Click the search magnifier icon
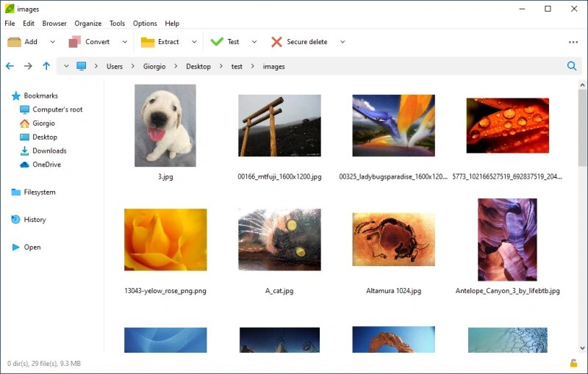Image resolution: width=588 pixels, height=374 pixels. click(x=572, y=66)
